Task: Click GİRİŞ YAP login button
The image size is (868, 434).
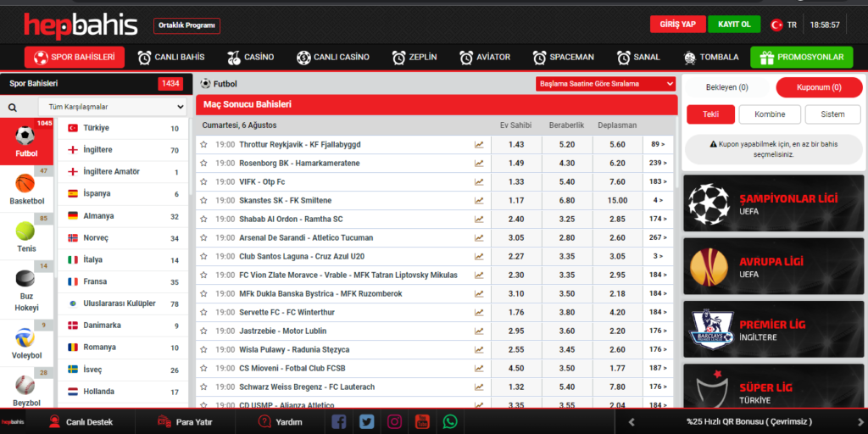Action: point(677,25)
